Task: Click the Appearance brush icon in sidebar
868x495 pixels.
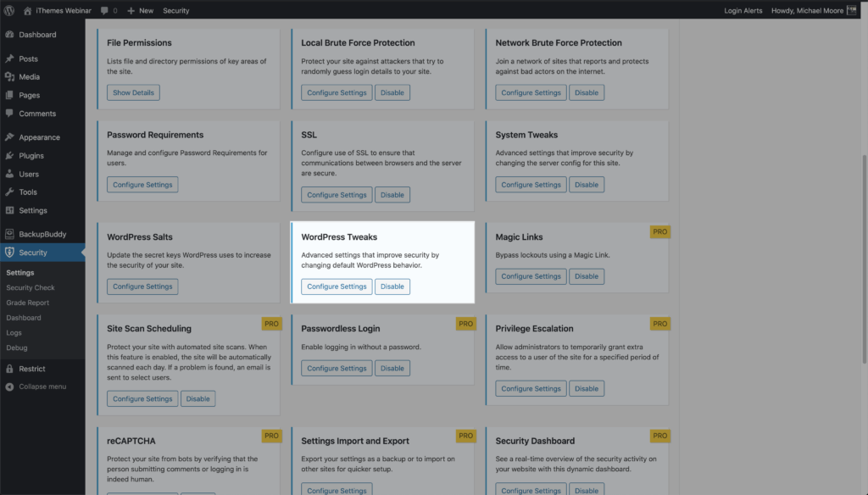Action: [x=9, y=137]
